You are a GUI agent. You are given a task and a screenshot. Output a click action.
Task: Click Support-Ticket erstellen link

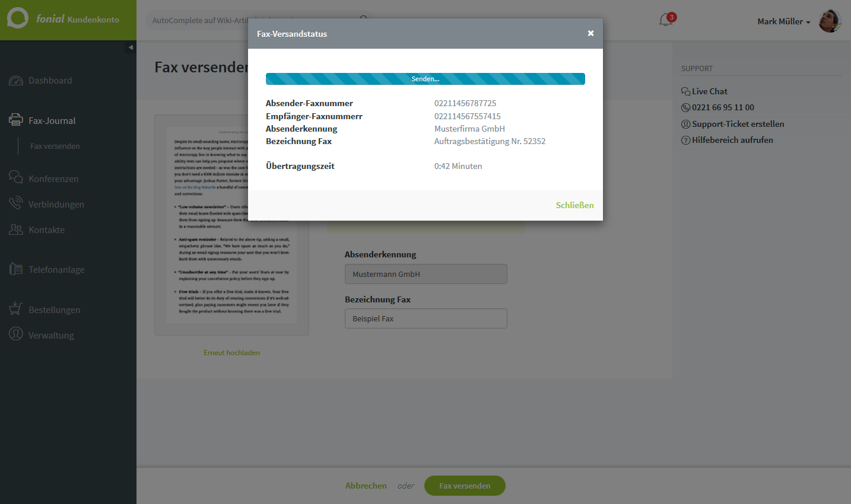point(738,124)
